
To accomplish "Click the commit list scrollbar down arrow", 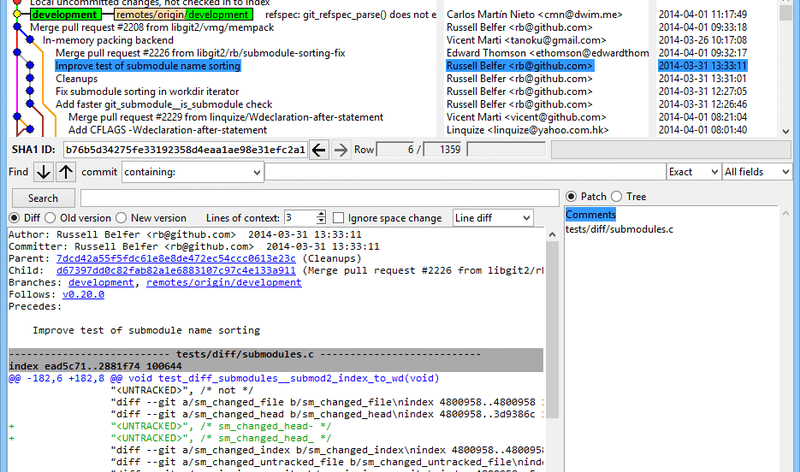I will pos(786,131).
